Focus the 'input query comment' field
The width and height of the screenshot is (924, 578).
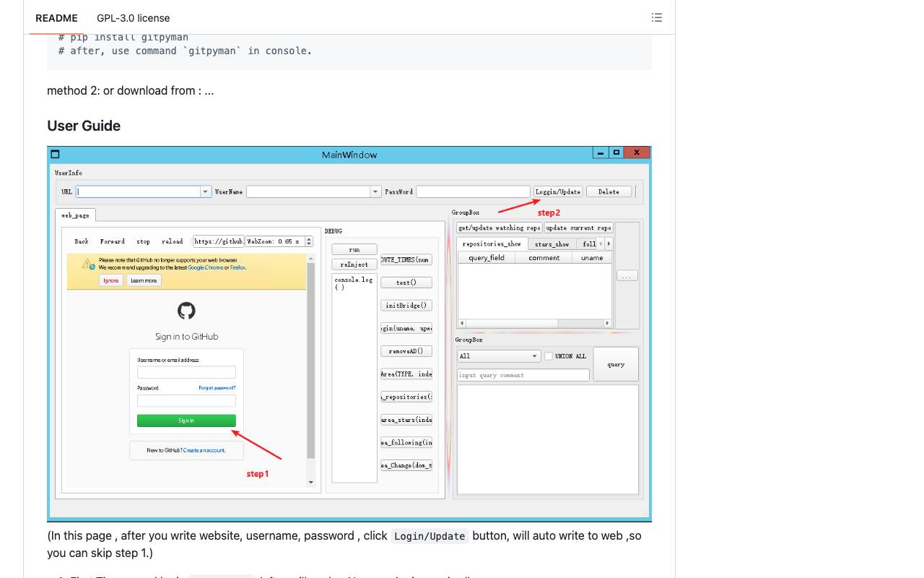[523, 375]
